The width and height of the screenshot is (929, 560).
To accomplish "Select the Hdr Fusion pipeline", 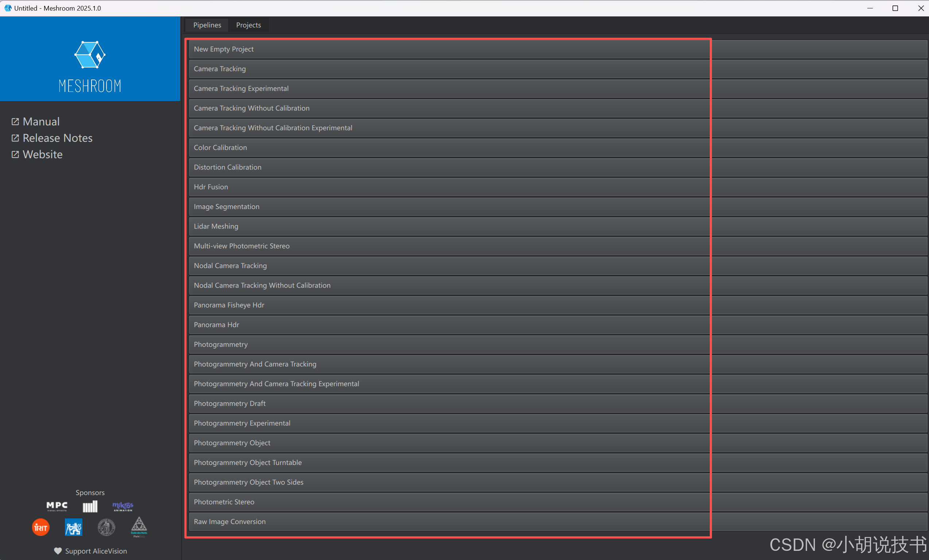I will pyautogui.click(x=558, y=187).
